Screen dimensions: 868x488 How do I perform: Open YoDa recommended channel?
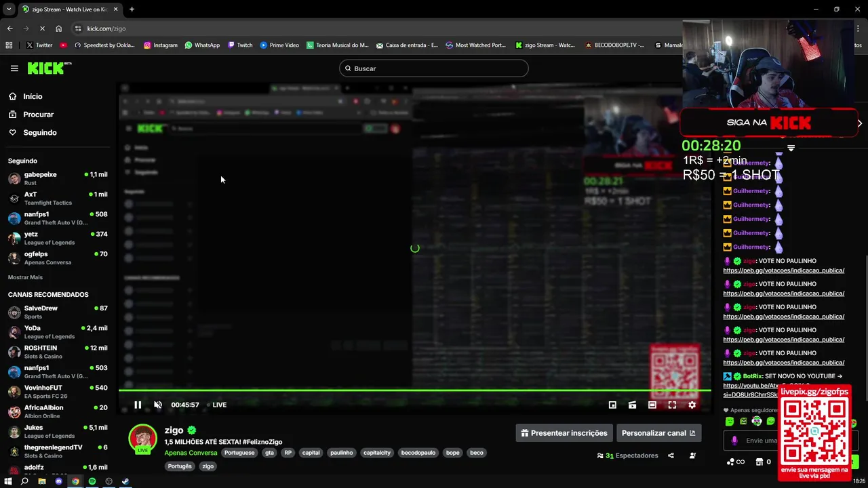tap(58, 331)
